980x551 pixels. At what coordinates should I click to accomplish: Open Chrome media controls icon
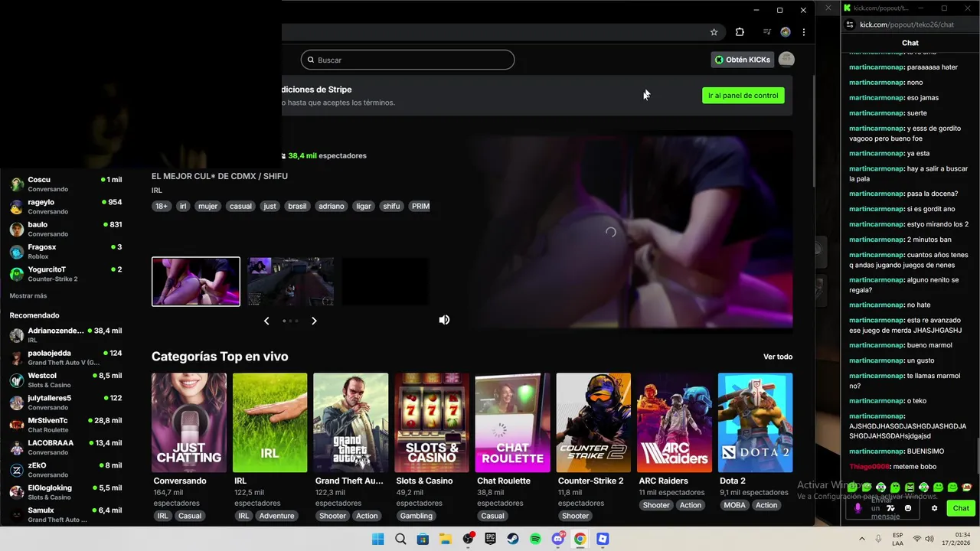[x=766, y=32]
